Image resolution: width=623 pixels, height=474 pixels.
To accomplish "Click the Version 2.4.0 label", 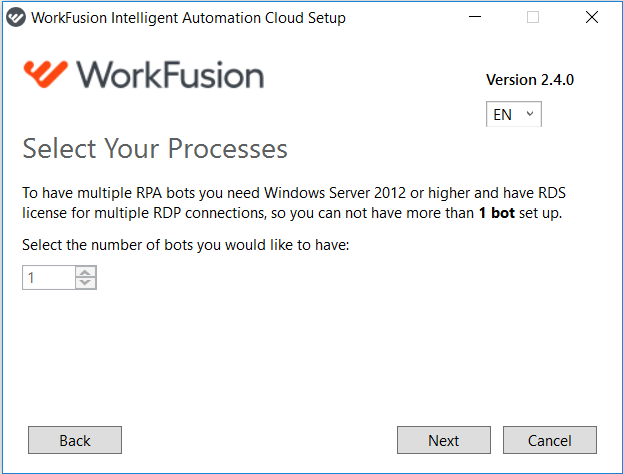I will pyautogui.click(x=530, y=80).
